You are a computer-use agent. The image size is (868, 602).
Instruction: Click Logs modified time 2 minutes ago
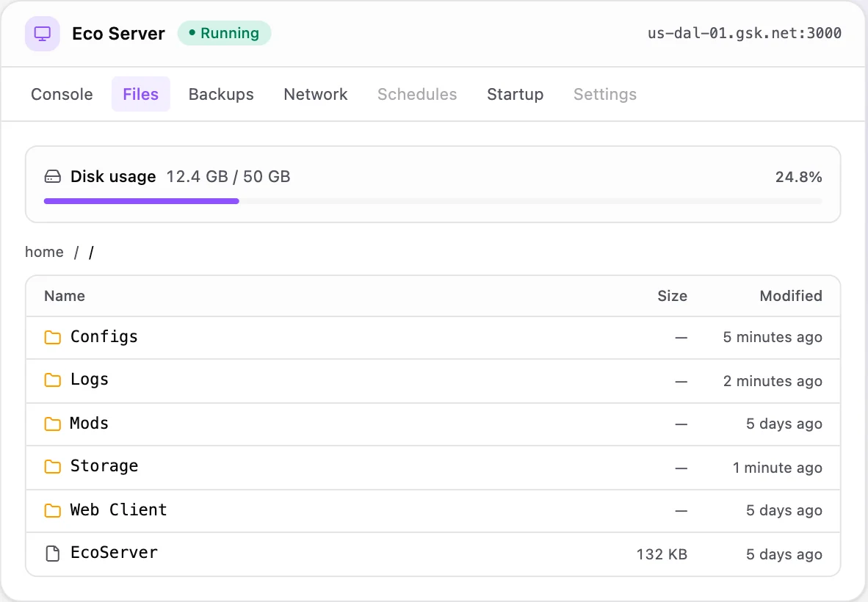pyautogui.click(x=773, y=381)
